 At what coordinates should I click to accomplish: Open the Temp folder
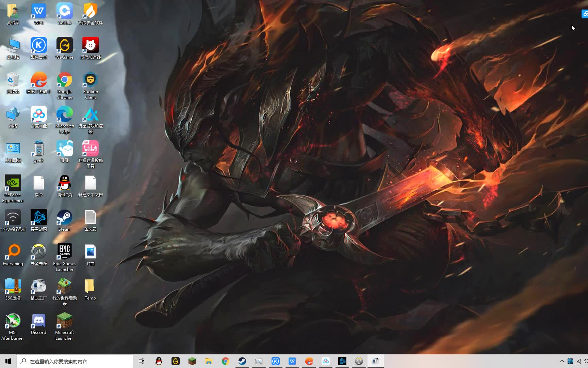click(x=90, y=289)
